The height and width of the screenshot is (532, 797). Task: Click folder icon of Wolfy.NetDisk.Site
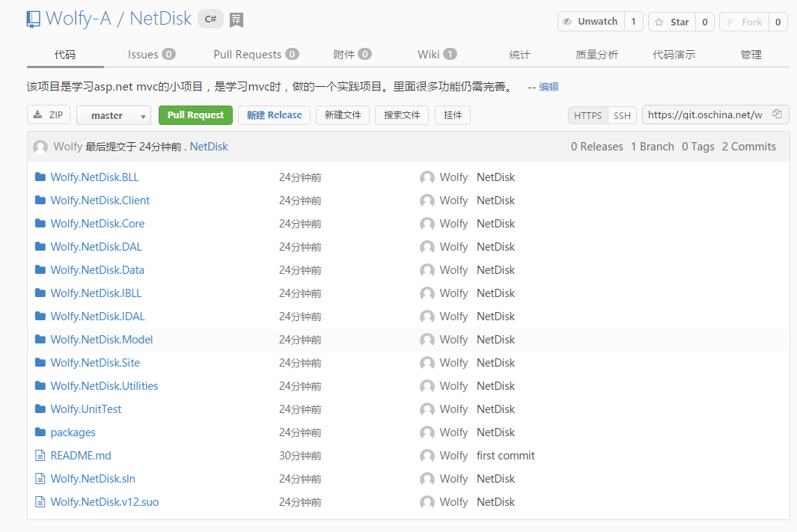[40, 362]
